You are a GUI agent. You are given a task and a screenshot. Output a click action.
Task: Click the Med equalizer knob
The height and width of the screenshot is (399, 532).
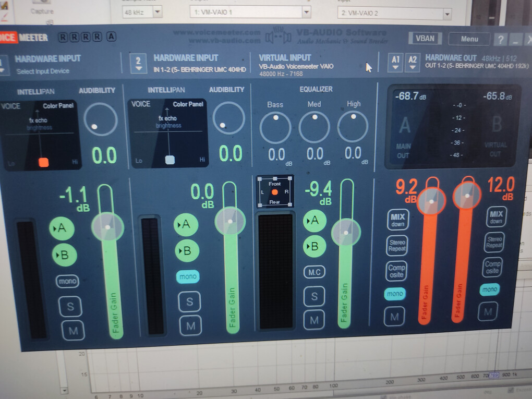pos(314,127)
